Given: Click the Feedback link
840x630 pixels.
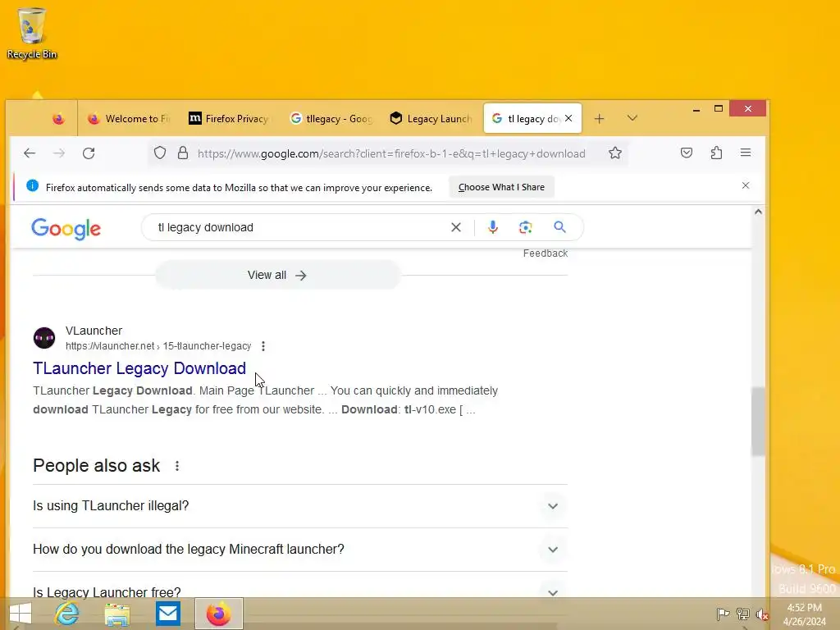Looking at the screenshot, I should pos(546,253).
